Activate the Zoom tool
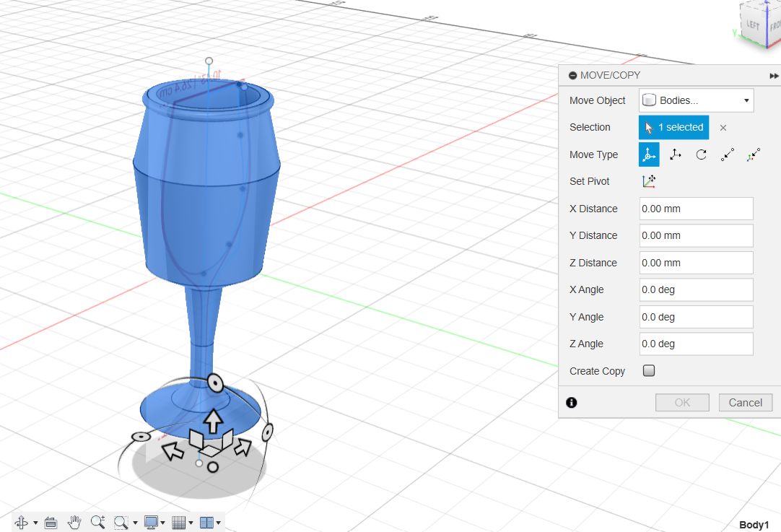This screenshot has height=532, width=781. (x=97, y=522)
